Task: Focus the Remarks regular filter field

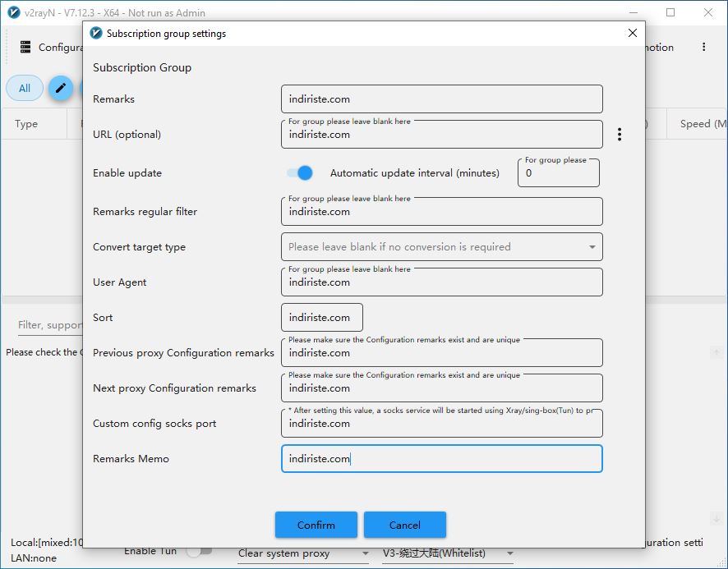Action: pos(441,212)
